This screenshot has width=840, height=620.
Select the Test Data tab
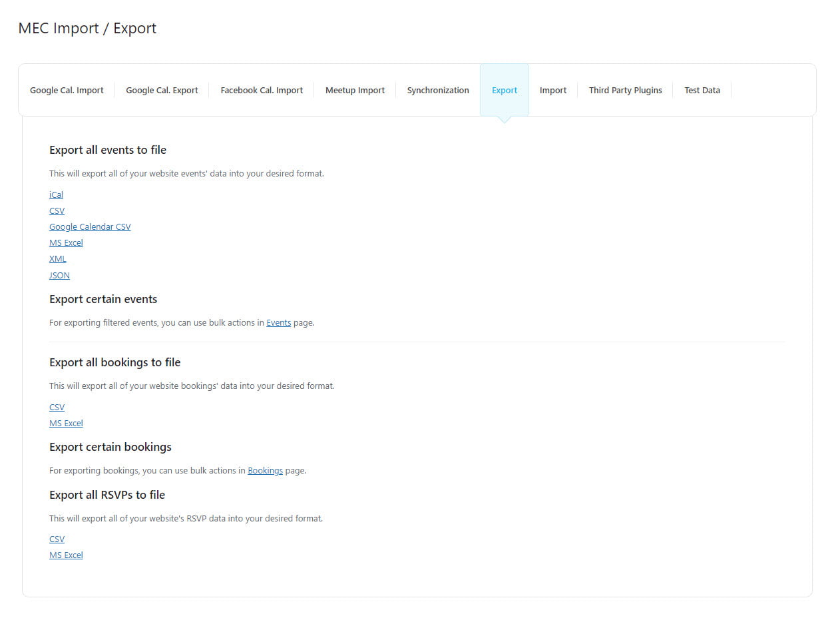pos(702,91)
